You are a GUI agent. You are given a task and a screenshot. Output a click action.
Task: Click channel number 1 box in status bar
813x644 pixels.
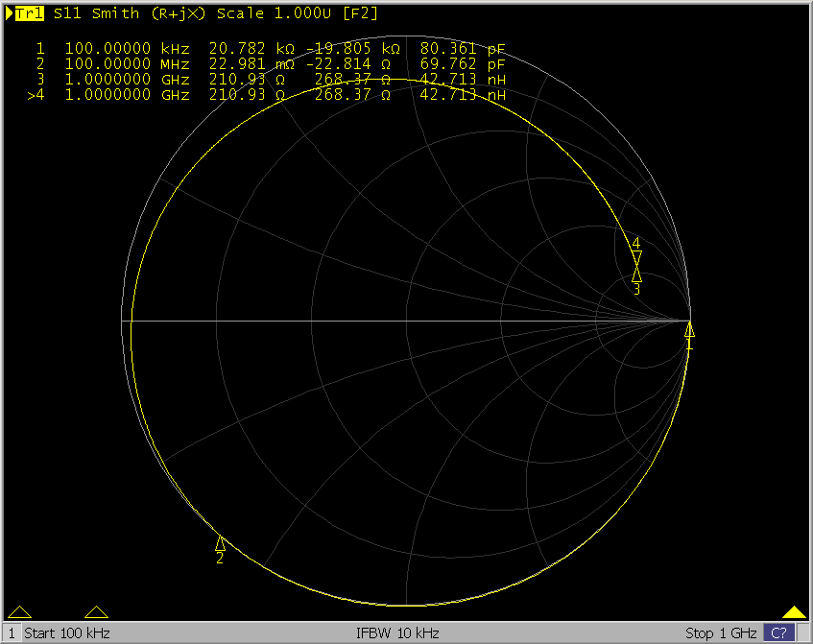10,633
